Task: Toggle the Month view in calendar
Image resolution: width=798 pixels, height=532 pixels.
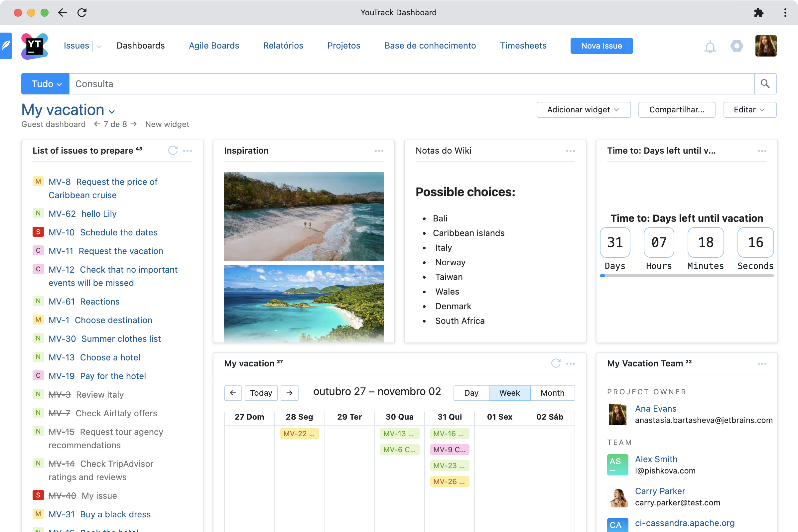Action: tap(552, 392)
